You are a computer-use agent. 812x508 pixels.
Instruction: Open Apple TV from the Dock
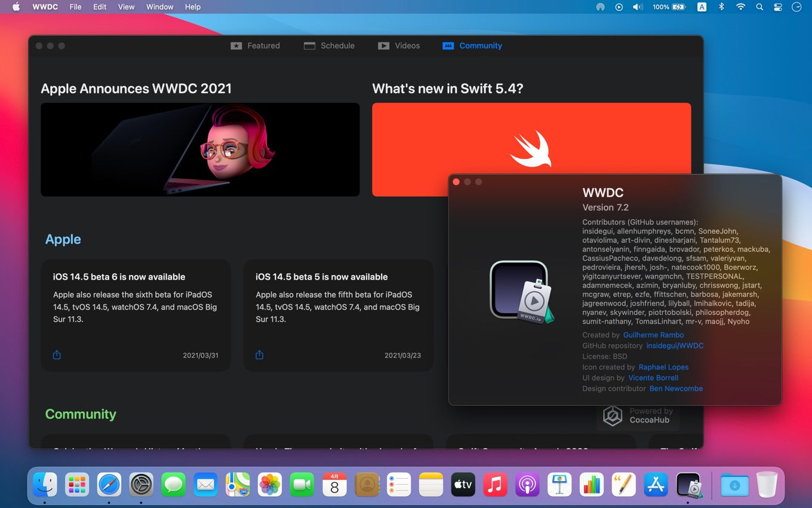[x=463, y=484]
